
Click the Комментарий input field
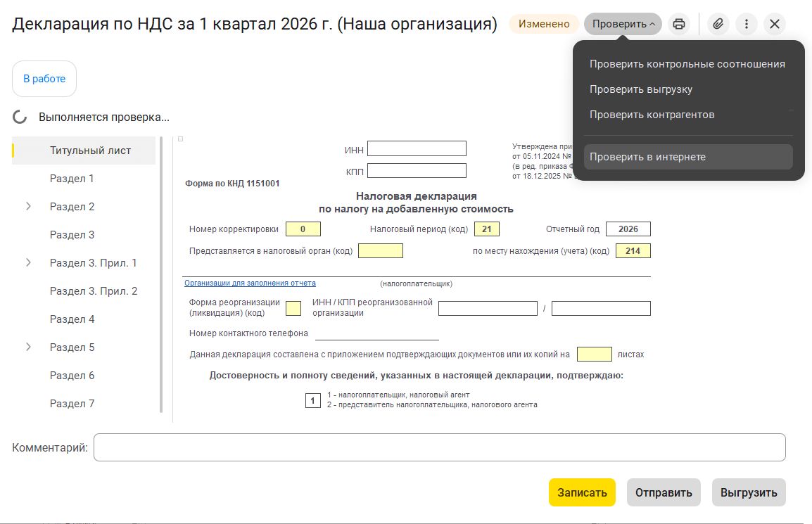pos(439,447)
